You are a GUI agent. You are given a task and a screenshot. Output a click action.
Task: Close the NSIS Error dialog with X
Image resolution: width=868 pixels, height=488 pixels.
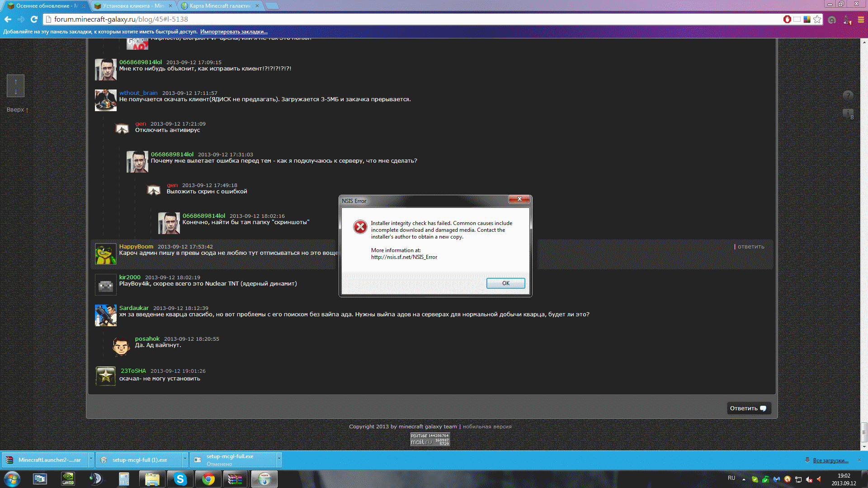(519, 199)
